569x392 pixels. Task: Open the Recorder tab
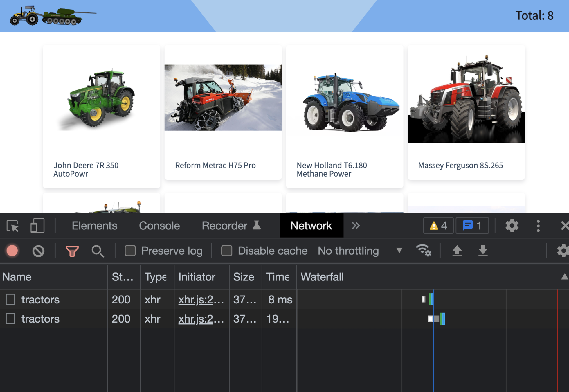231,226
